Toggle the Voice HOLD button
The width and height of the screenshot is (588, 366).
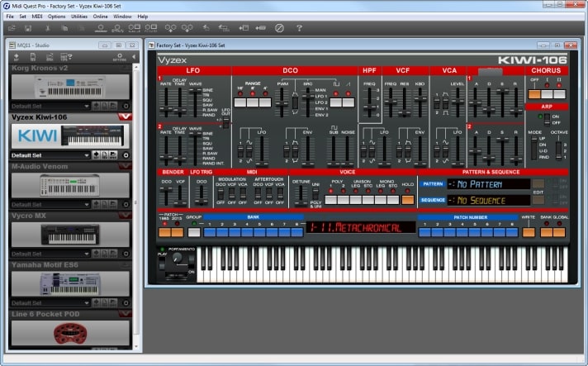tap(407, 200)
